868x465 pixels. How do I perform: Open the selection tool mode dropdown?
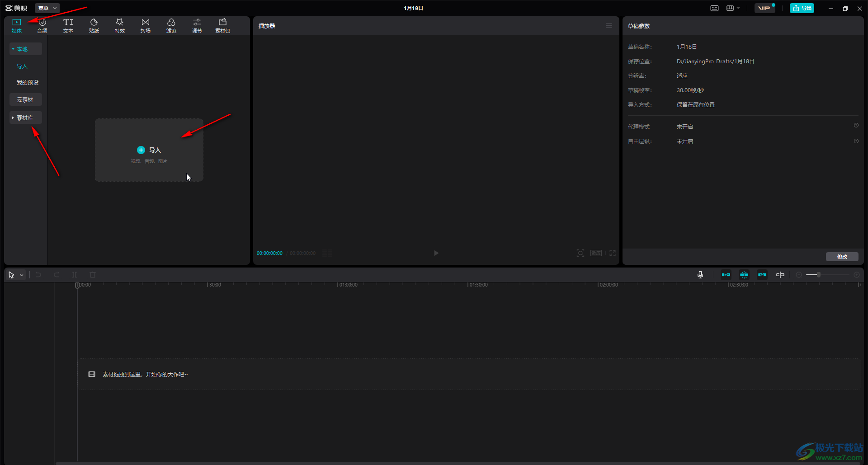21,275
